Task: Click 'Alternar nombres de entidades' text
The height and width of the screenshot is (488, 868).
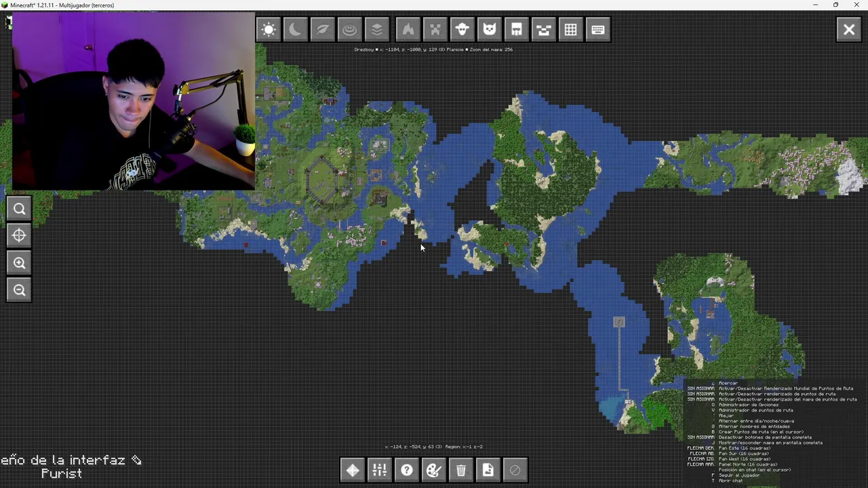Action: tap(754, 426)
